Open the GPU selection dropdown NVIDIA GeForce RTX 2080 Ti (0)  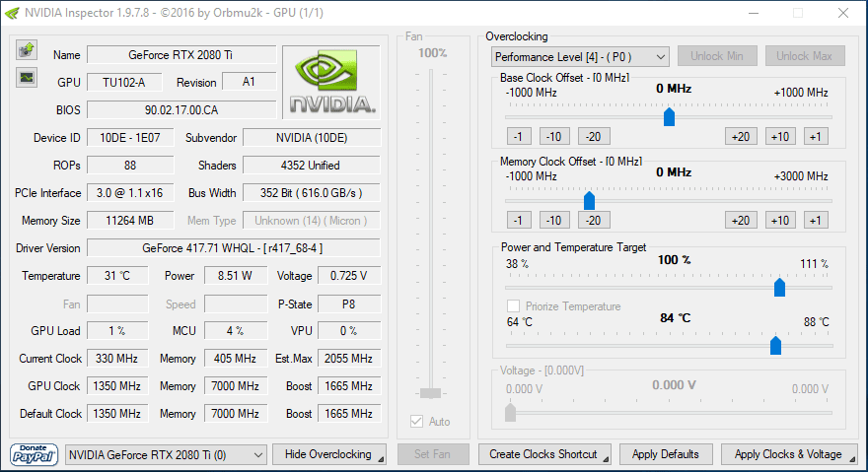point(166,455)
